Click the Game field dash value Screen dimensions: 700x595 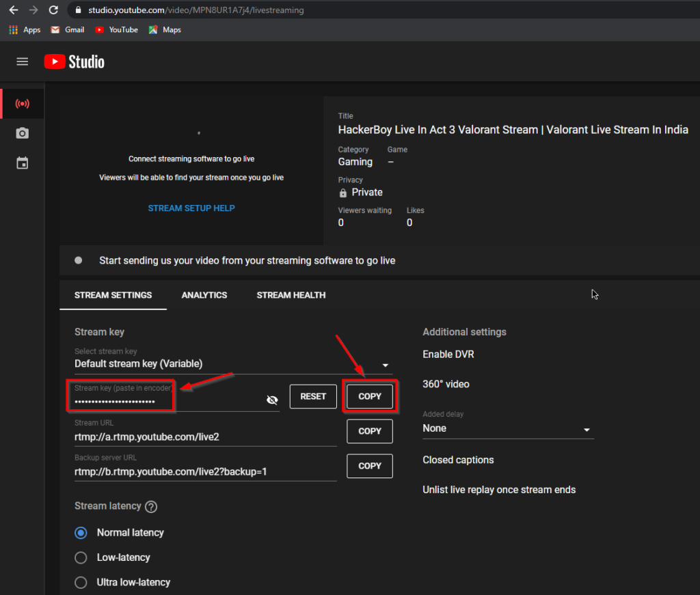click(390, 162)
